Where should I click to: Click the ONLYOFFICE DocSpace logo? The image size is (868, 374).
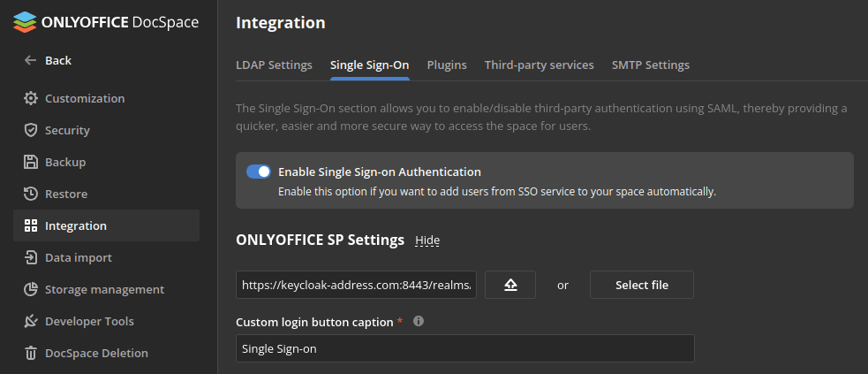106,22
